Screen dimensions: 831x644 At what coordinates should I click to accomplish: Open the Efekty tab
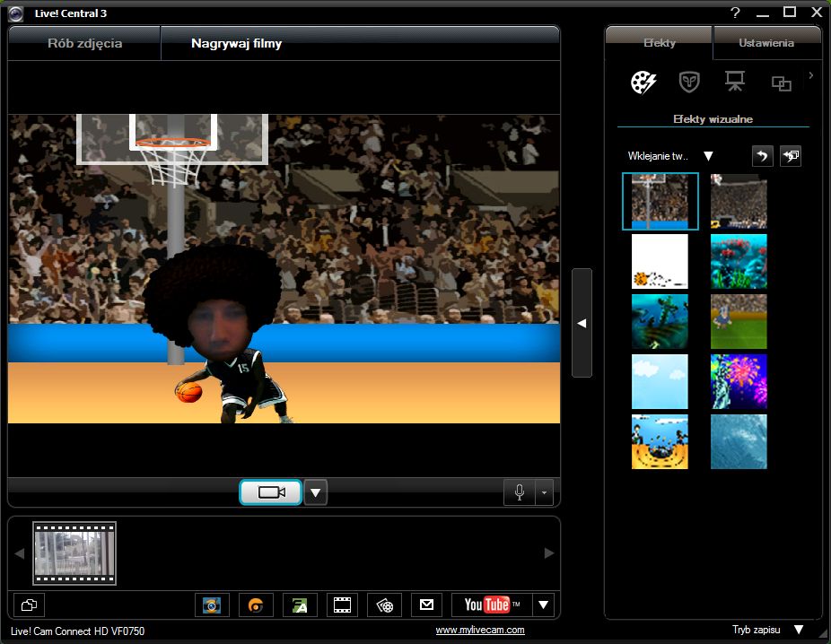[x=660, y=43]
